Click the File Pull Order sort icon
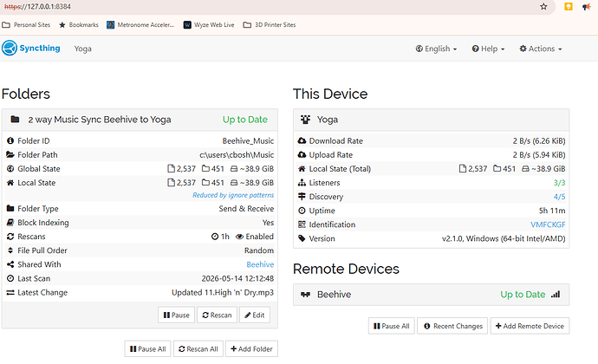 click(x=10, y=250)
